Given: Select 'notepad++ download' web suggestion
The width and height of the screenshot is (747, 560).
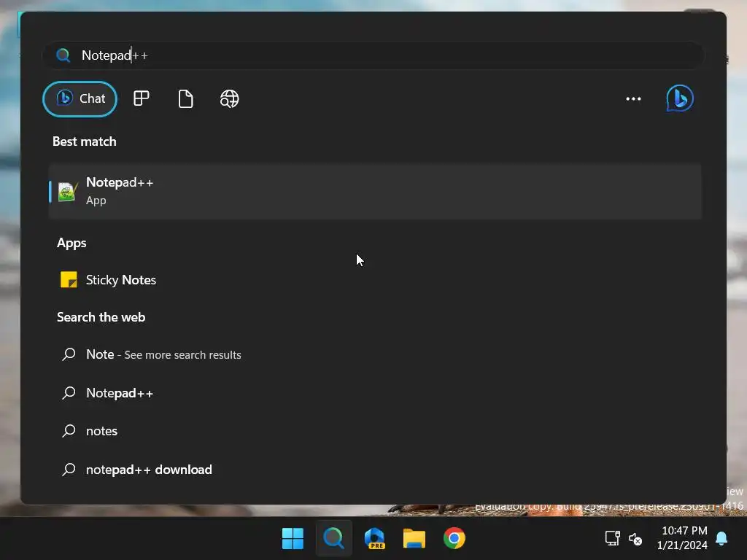Looking at the screenshot, I should (375, 470).
